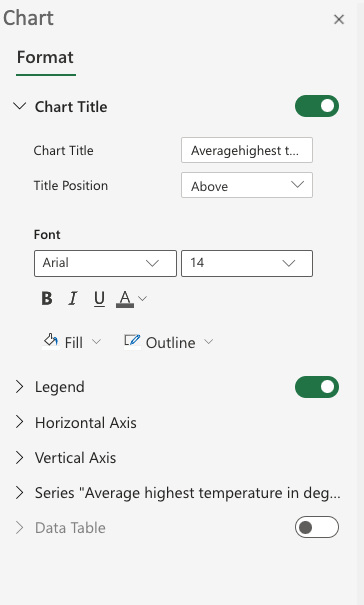This screenshot has height=605, width=364.
Task: Collapse the Chart Title section chevron
Action: (x=19, y=106)
